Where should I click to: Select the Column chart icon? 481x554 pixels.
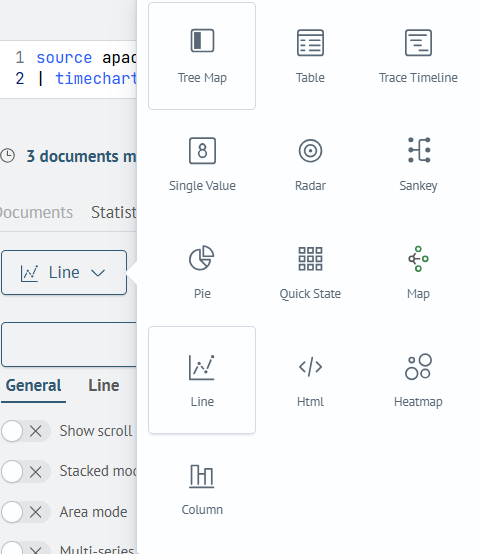[201, 476]
